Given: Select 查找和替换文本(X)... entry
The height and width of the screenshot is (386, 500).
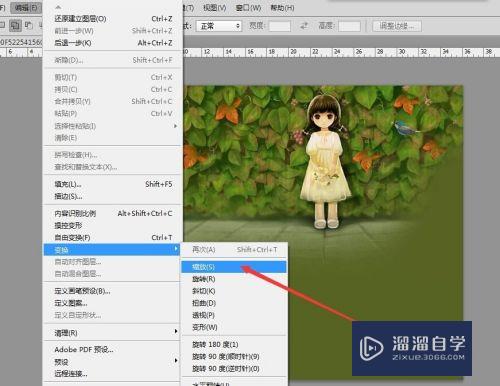Looking at the screenshot, I should 113,167.
